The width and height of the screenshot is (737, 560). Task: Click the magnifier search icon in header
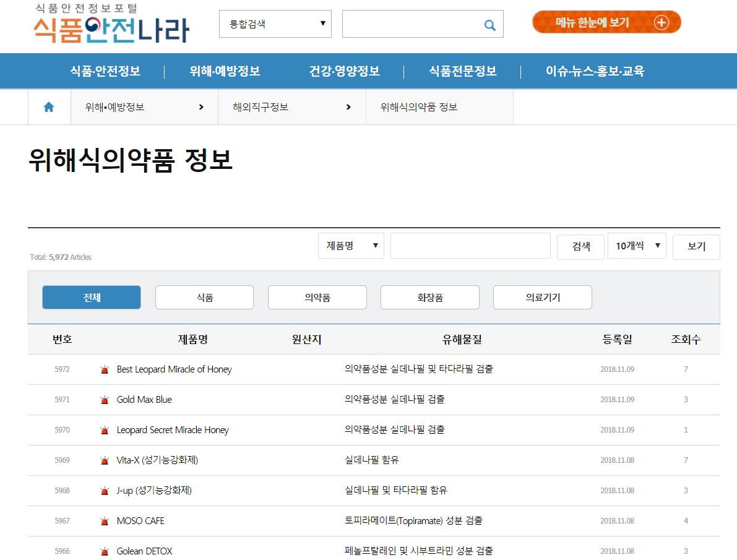[489, 25]
